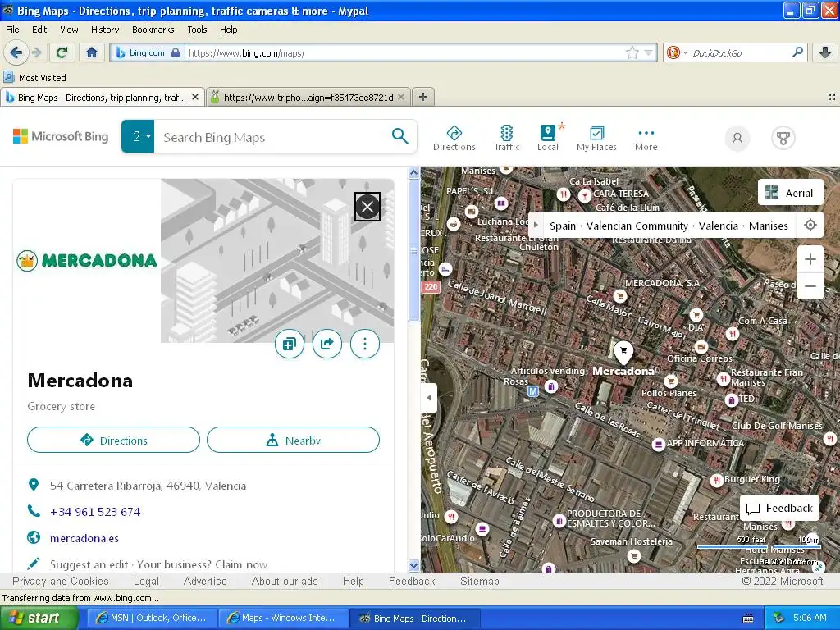This screenshot has width=840, height=630.
Task: Select Valencia in the location breadcrumb
Action: [x=718, y=226]
